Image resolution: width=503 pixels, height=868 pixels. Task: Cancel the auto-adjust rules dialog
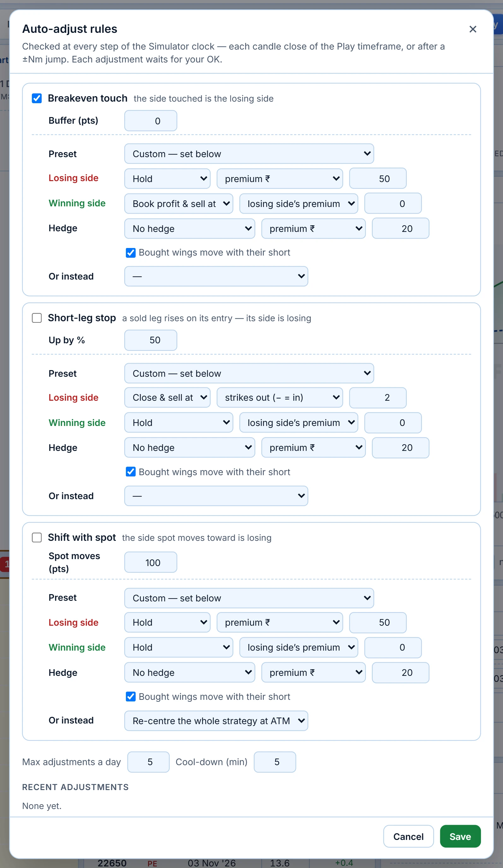click(x=408, y=836)
